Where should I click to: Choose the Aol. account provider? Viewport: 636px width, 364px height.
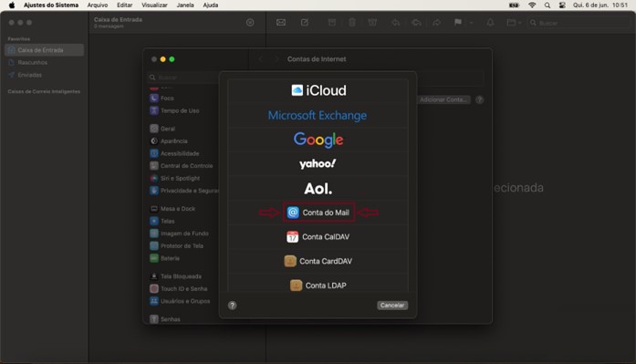[x=318, y=189]
